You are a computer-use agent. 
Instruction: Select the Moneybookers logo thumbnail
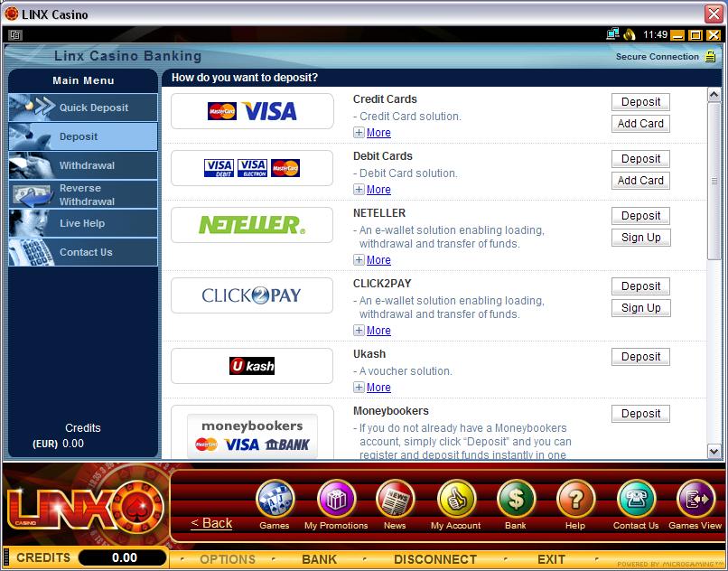252,435
